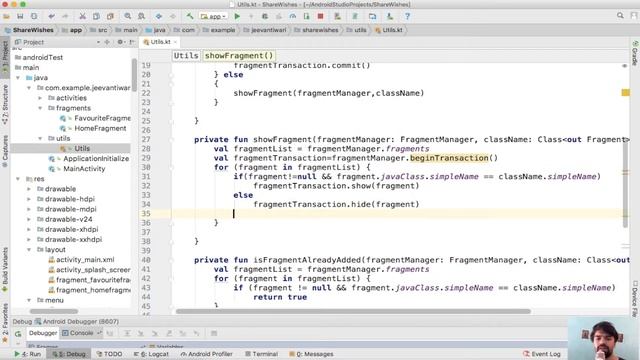Click the editor horizontal scrollbar
640x360 pixels.
pos(353,311)
